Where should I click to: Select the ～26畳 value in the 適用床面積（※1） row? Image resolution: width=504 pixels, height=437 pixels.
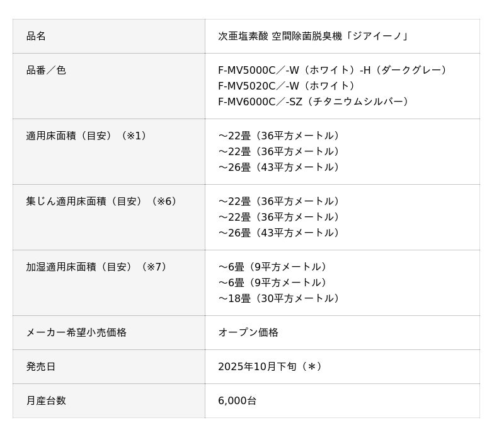click(280, 167)
